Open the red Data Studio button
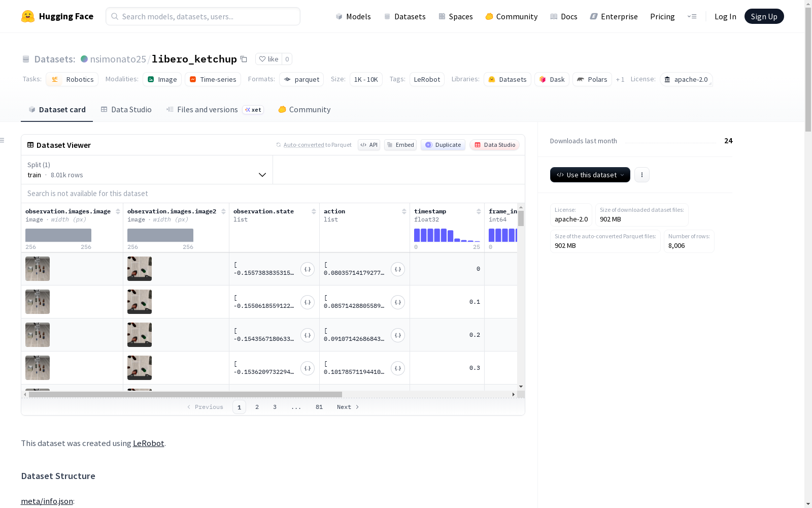 495,145
